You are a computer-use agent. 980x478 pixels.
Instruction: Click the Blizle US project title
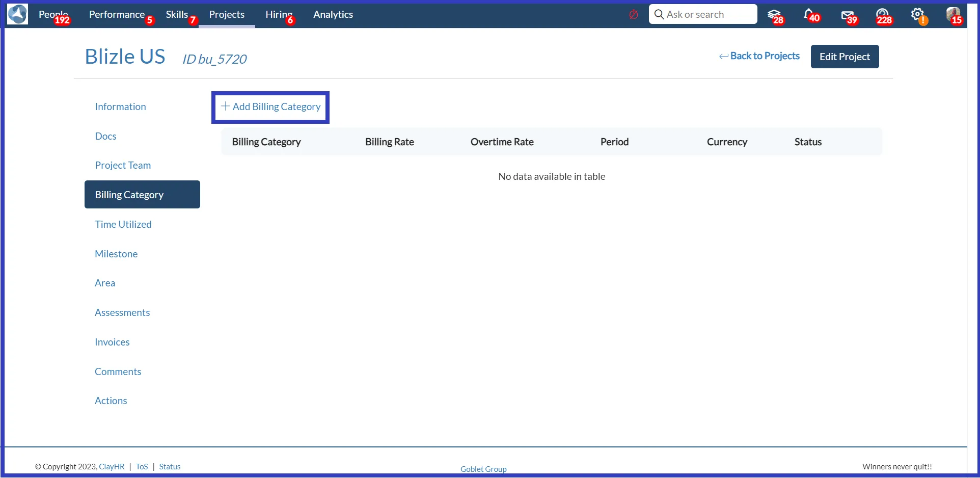125,57
